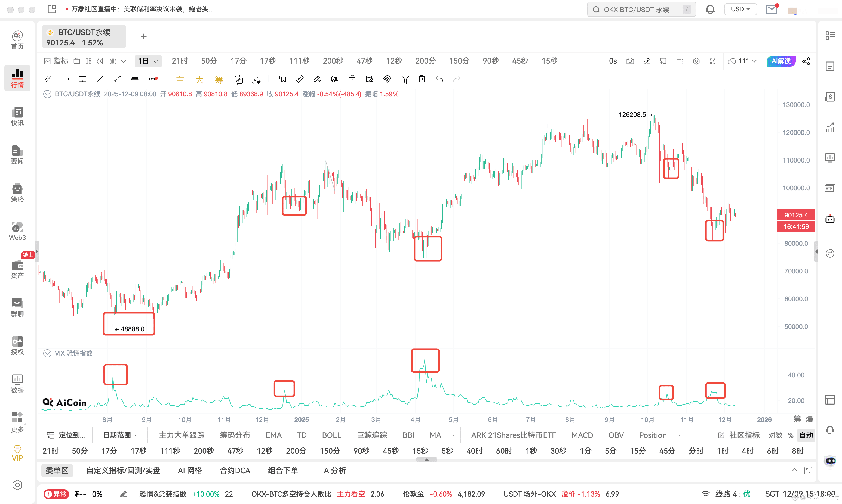Open the 策略 sidebar section
This screenshot has height=504, width=842.
[x=17, y=193]
